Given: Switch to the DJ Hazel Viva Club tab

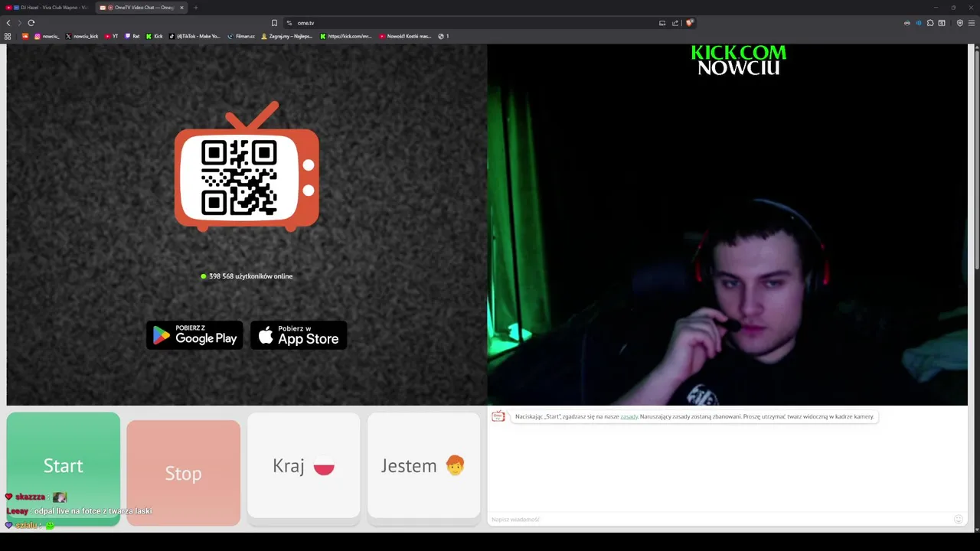Looking at the screenshot, I should click(47, 8).
